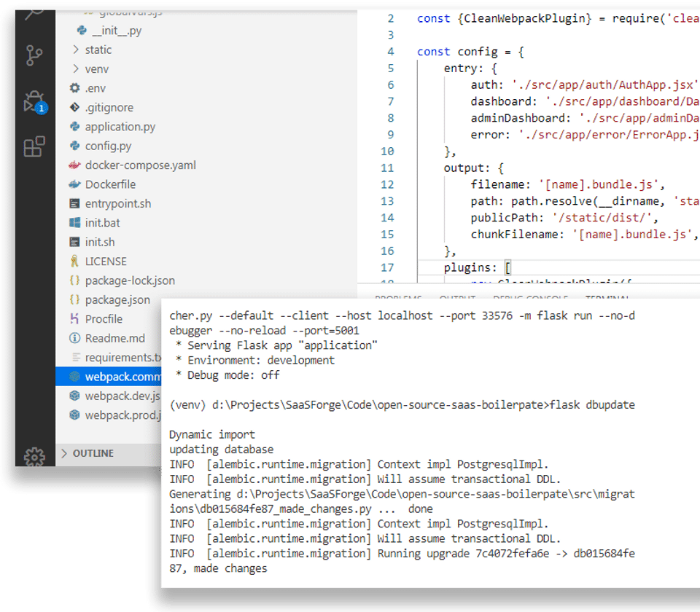Image resolution: width=700 pixels, height=612 pixels.
Task: Click text-file icon beside requirements.txt
Action: pos(76,357)
